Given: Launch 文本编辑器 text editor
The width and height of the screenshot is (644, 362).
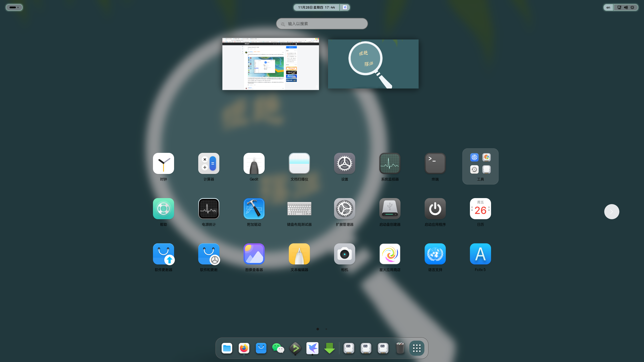Looking at the screenshot, I should pos(299,257).
